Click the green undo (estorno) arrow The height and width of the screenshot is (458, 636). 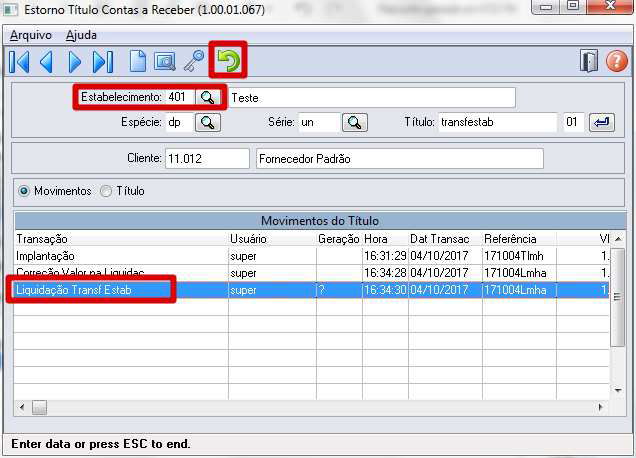tap(228, 60)
